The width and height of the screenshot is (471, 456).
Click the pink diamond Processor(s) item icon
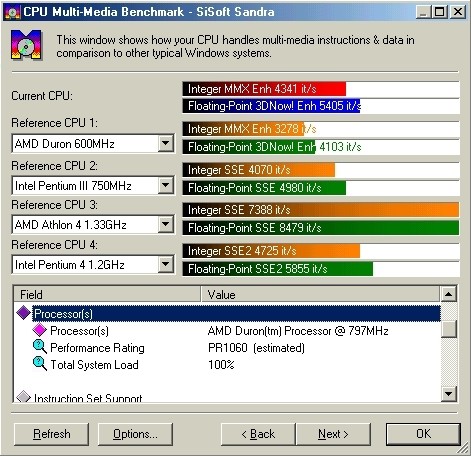coord(39,330)
